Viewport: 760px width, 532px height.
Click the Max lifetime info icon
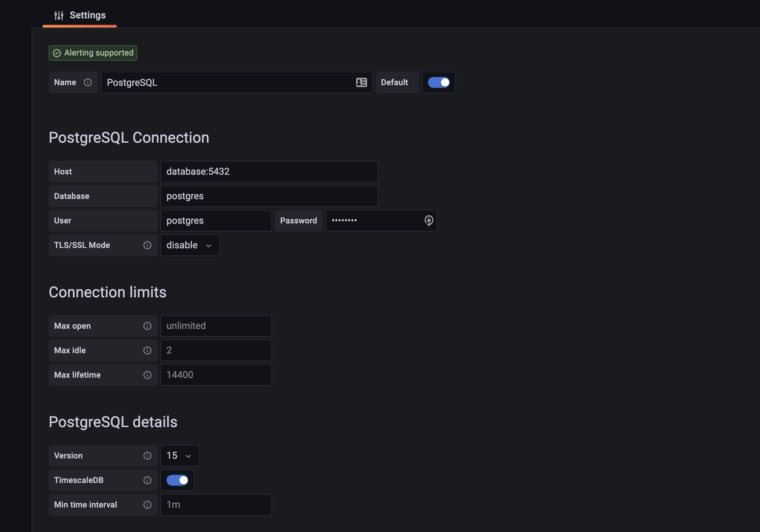pyautogui.click(x=147, y=375)
